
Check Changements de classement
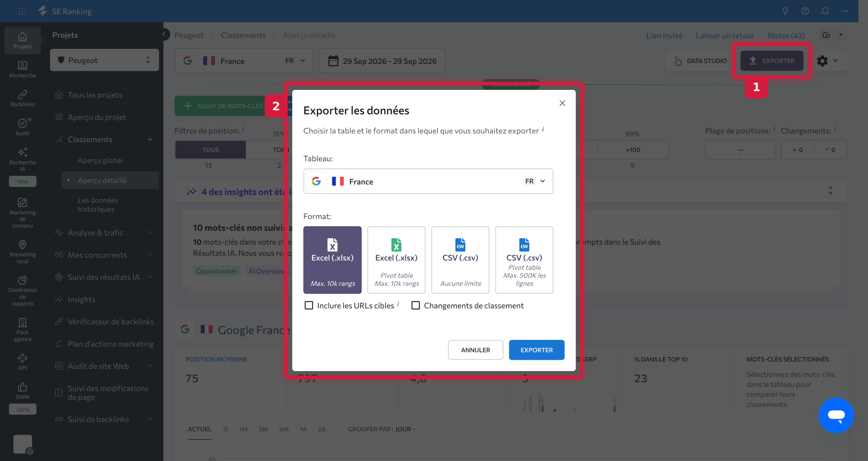415,305
